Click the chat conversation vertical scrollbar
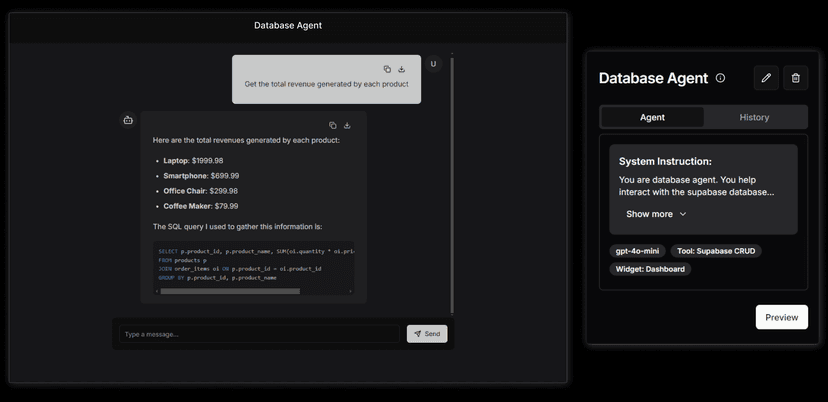828x402 pixels. pos(453,180)
